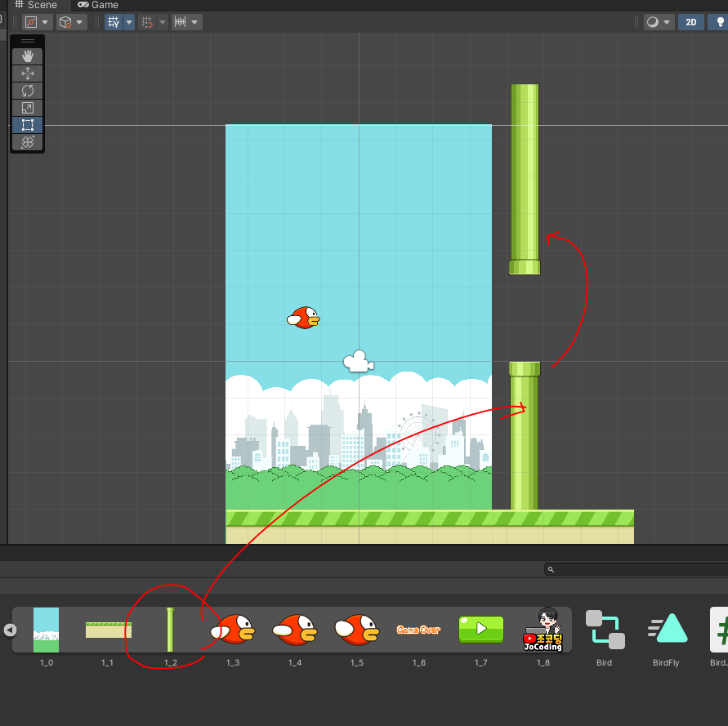Toggle grid visibility in Scene view

pos(114,22)
